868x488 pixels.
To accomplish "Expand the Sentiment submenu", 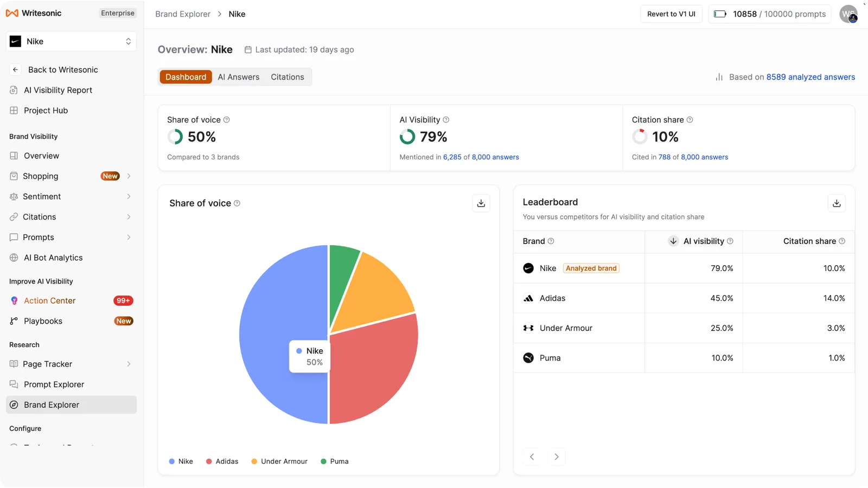I will point(129,197).
